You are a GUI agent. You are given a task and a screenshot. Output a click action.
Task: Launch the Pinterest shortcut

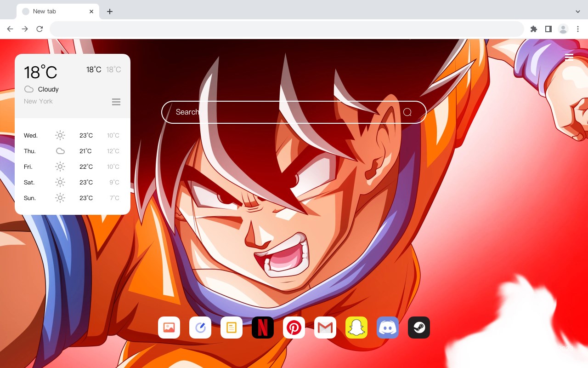[x=294, y=328]
